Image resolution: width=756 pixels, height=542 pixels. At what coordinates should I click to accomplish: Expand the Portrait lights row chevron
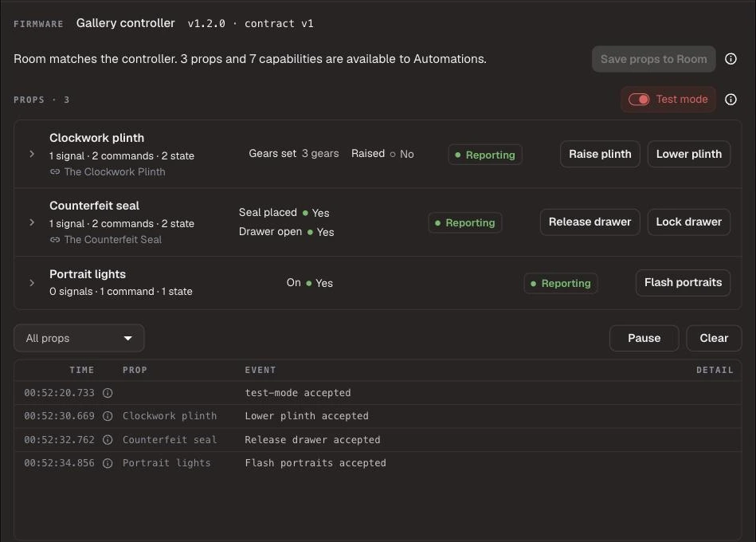[32, 283]
